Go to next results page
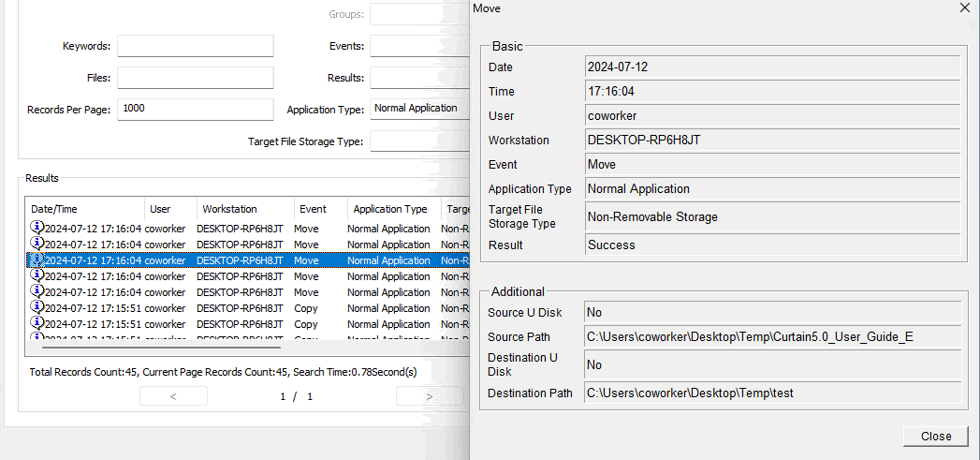Screen dimensions: 980x460 tap(430, 396)
